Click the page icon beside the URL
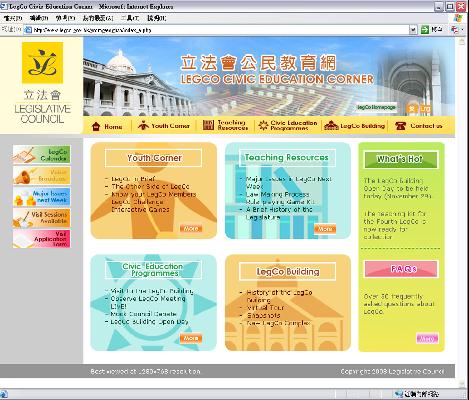Viewport: 469px width, 400px height. tap(28, 30)
